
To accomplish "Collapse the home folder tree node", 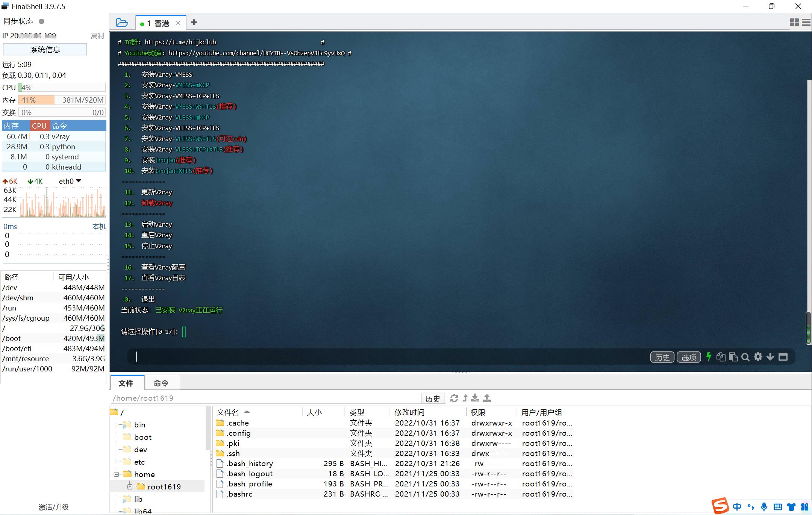I will click(x=117, y=474).
